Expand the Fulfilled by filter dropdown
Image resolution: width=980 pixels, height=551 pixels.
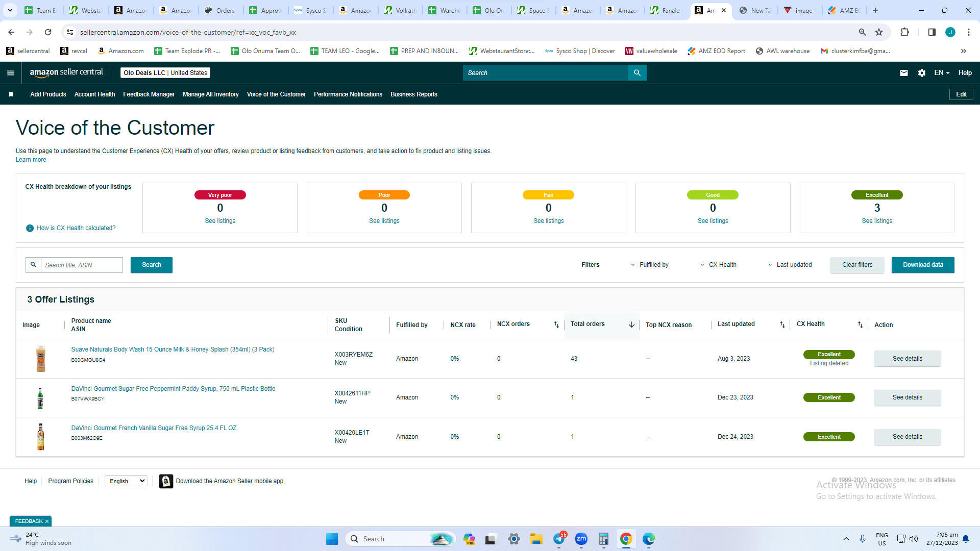650,265
